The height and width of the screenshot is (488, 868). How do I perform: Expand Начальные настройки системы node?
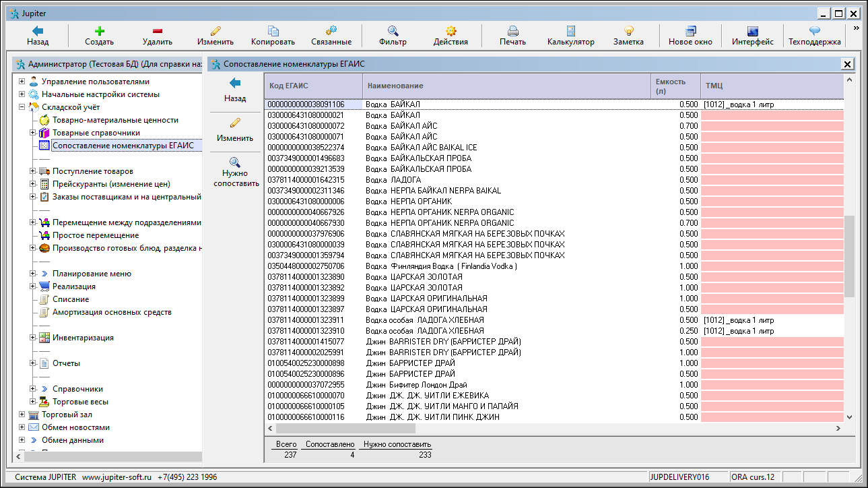point(22,94)
